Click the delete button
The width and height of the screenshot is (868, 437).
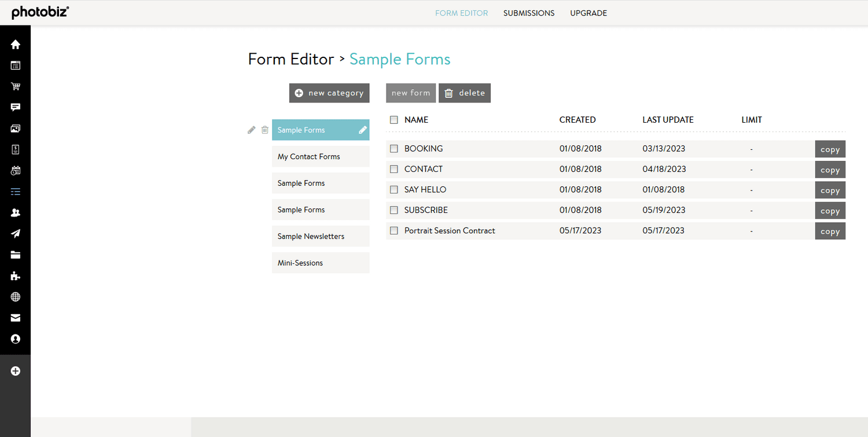(465, 93)
